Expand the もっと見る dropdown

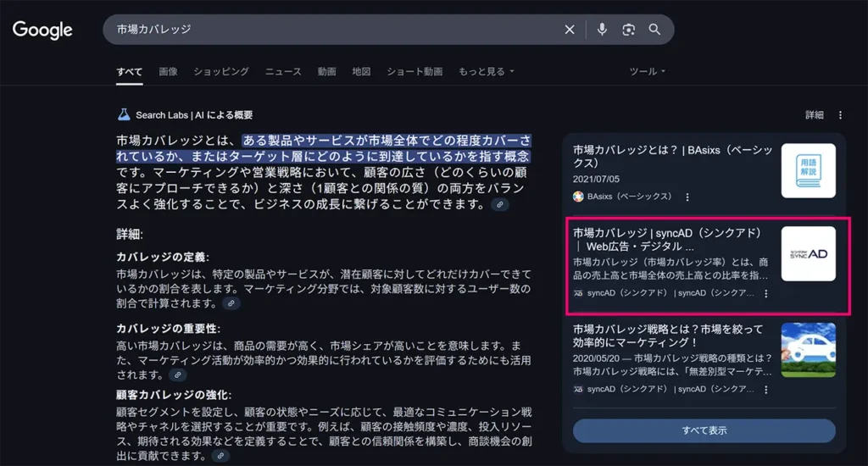click(486, 71)
